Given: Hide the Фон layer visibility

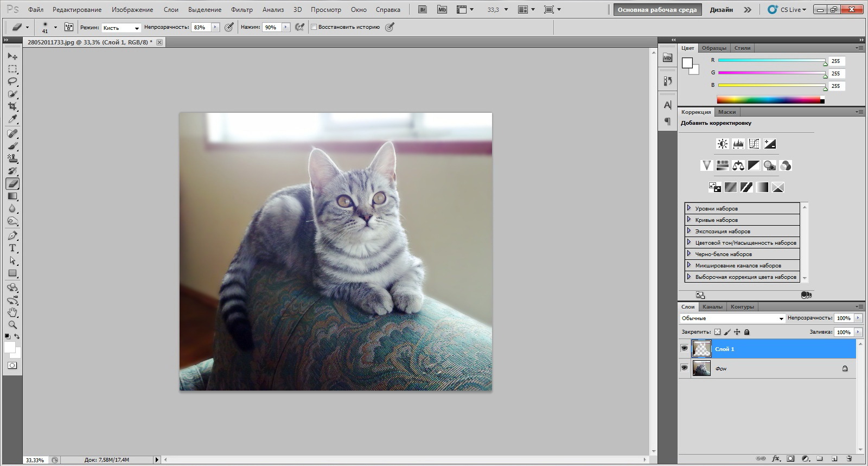Looking at the screenshot, I should pyautogui.click(x=684, y=368).
